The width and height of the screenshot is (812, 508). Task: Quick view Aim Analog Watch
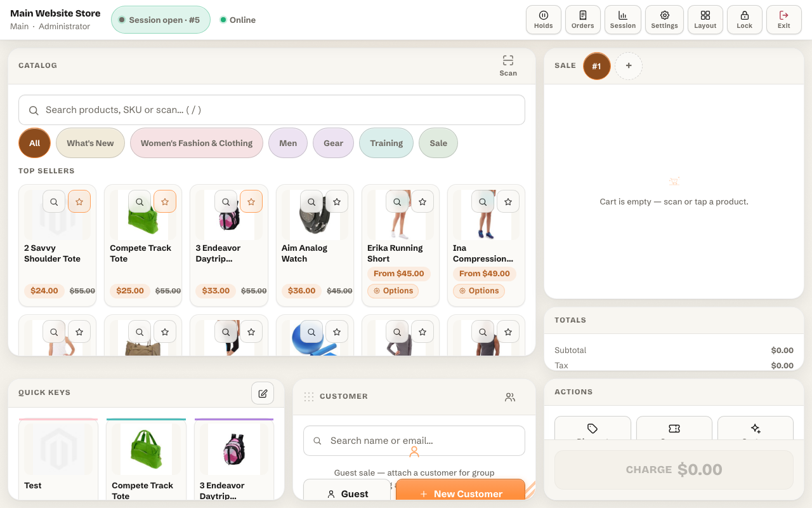pos(311,201)
